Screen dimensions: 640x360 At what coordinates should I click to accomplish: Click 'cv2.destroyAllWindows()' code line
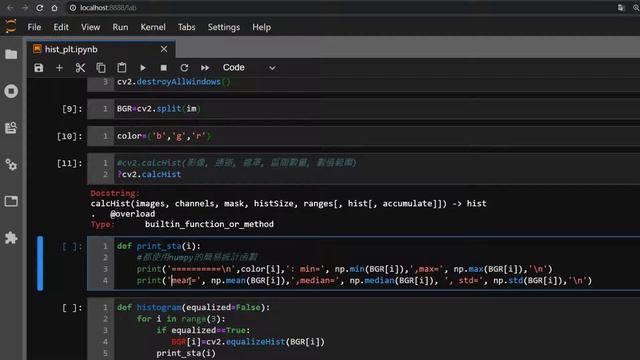point(174,82)
